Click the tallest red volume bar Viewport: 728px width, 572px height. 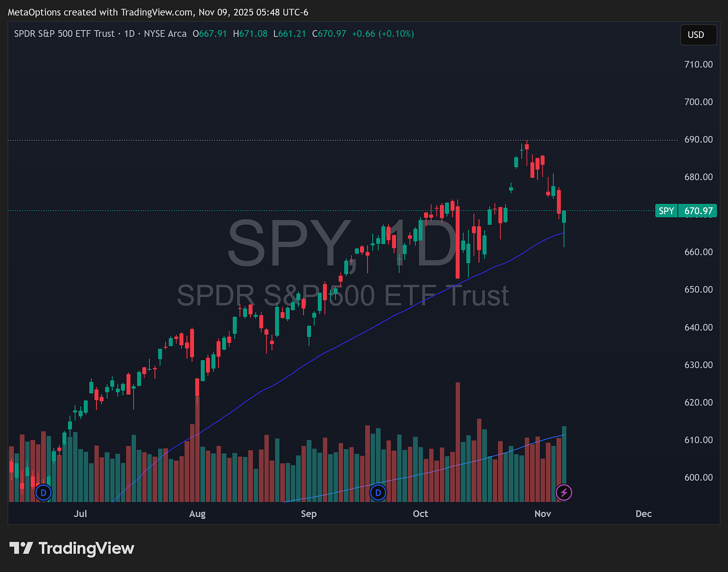click(x=456, y=440)
